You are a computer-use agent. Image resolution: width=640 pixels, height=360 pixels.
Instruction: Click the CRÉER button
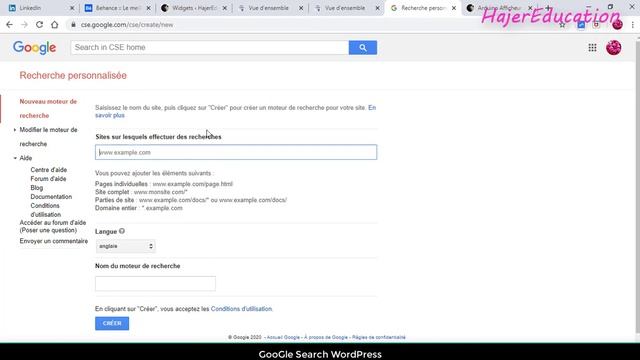click(112, 323)
